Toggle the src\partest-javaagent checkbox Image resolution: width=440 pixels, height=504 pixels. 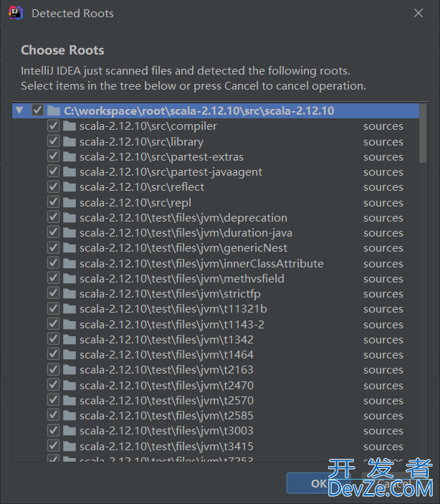click(53, 171)
